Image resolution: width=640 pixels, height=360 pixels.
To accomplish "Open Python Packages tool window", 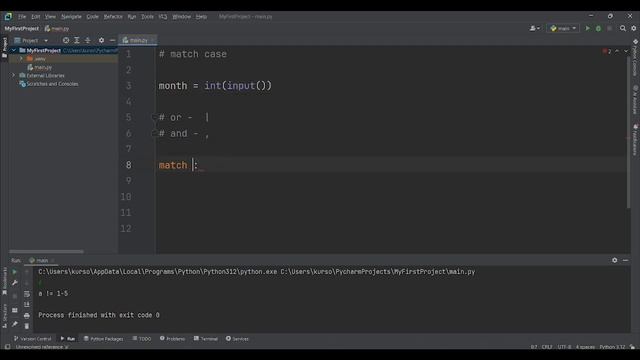I will click(x=103, y=339).
